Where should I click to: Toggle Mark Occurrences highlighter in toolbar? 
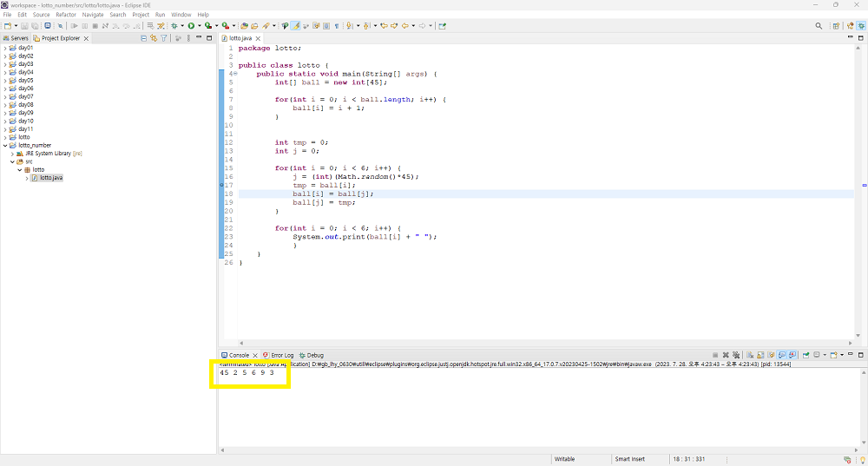(x=296, y=25)
